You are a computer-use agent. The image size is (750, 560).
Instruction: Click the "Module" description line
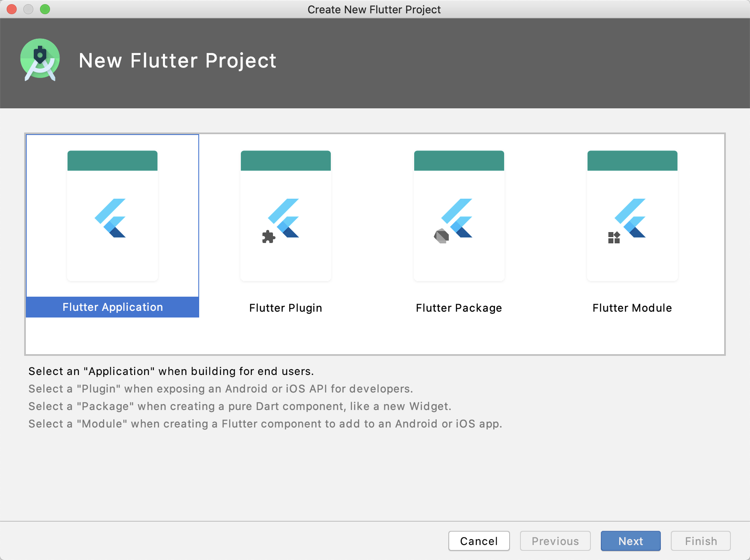(x=265, y=424)
